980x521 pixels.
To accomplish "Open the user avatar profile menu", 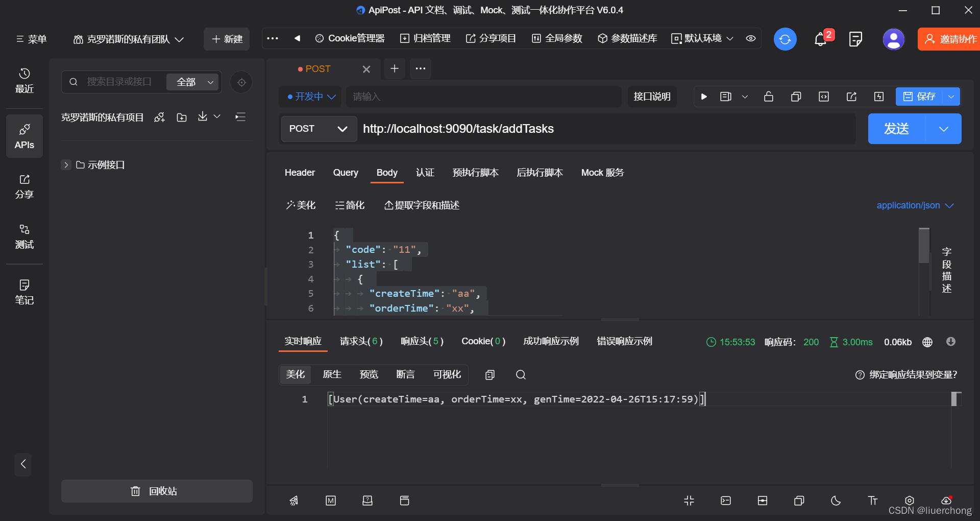I will tap(894, 39).
